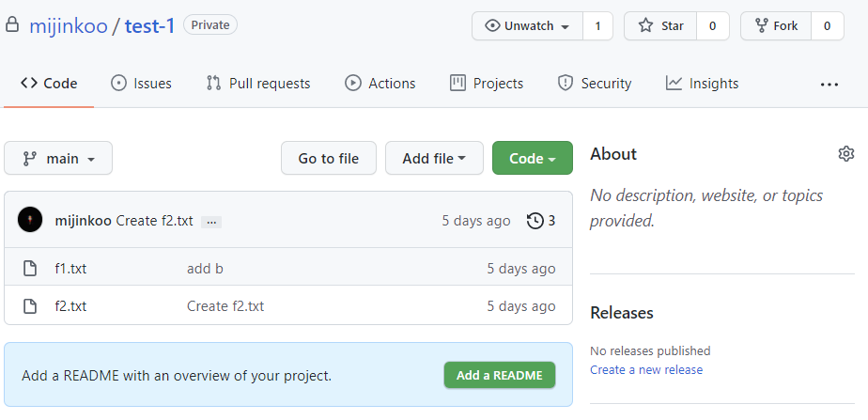
Task: Click the README overview prompt text
Action: [x=177, y=376]
